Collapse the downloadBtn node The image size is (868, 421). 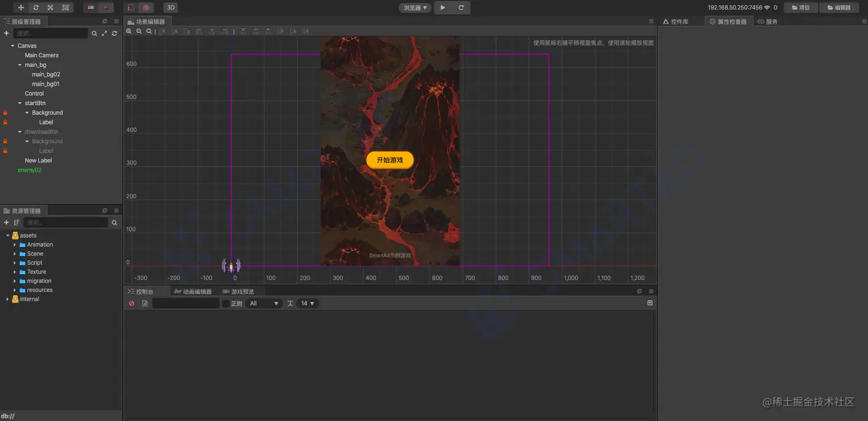pyautogui.click(x=20, y=132)
